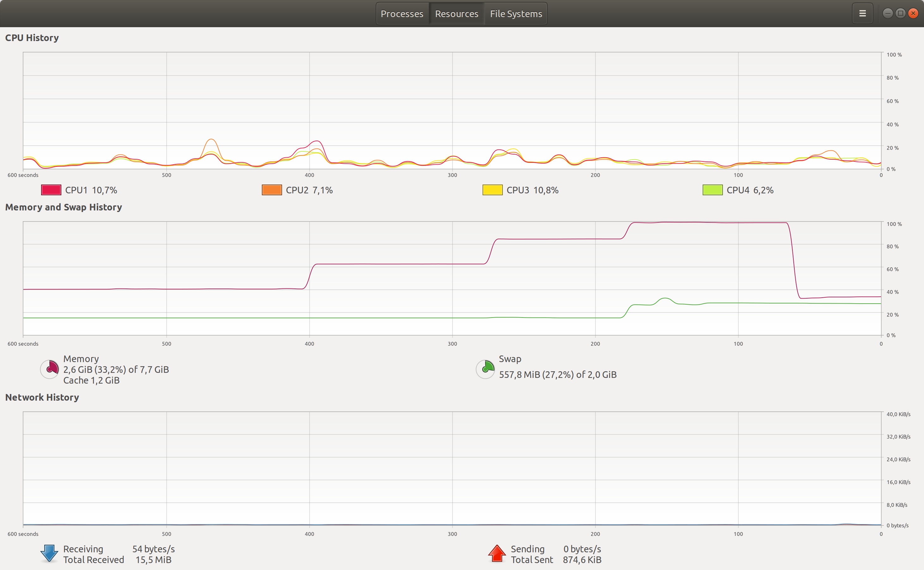Image resolution: width=924 pixels, height=570 pixels.
Task: Click the Memory and Swap History heading
Action: (63, 207)
